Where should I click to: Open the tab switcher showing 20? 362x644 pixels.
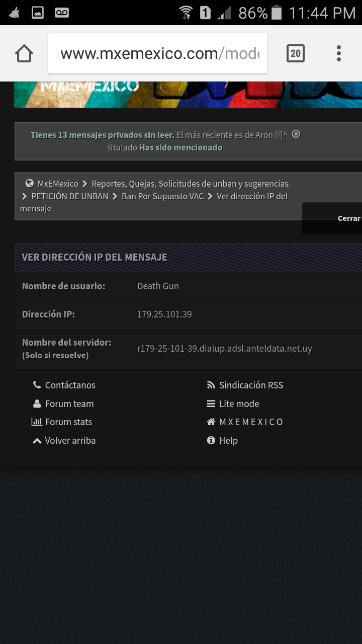(296, 53)
